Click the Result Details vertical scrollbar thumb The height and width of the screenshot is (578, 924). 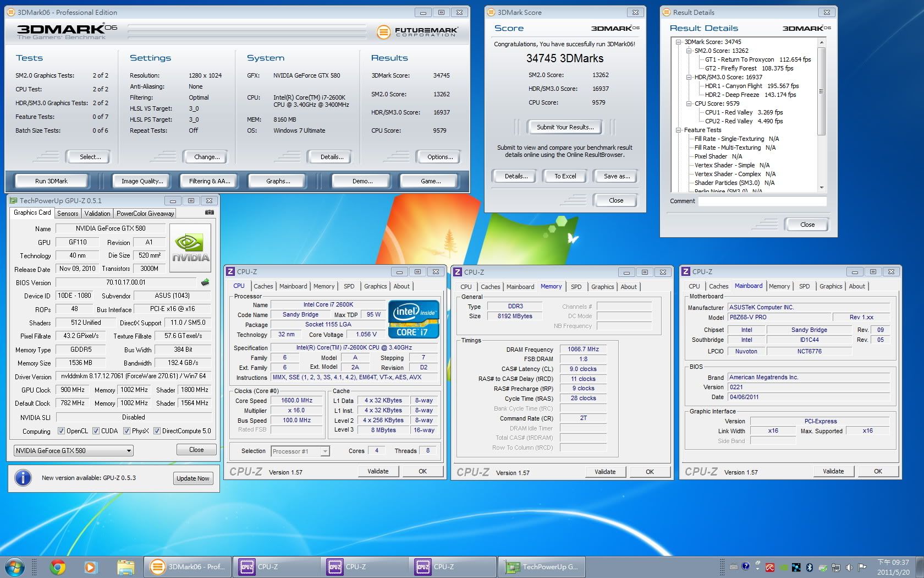pyautogui.click(x=821, y=91)
